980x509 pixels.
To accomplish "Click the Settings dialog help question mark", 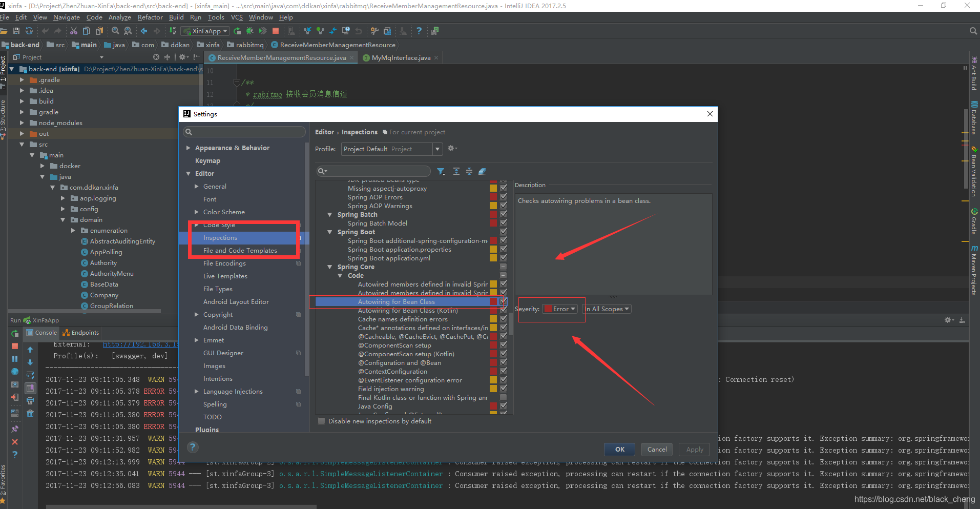I will point(193,447).
